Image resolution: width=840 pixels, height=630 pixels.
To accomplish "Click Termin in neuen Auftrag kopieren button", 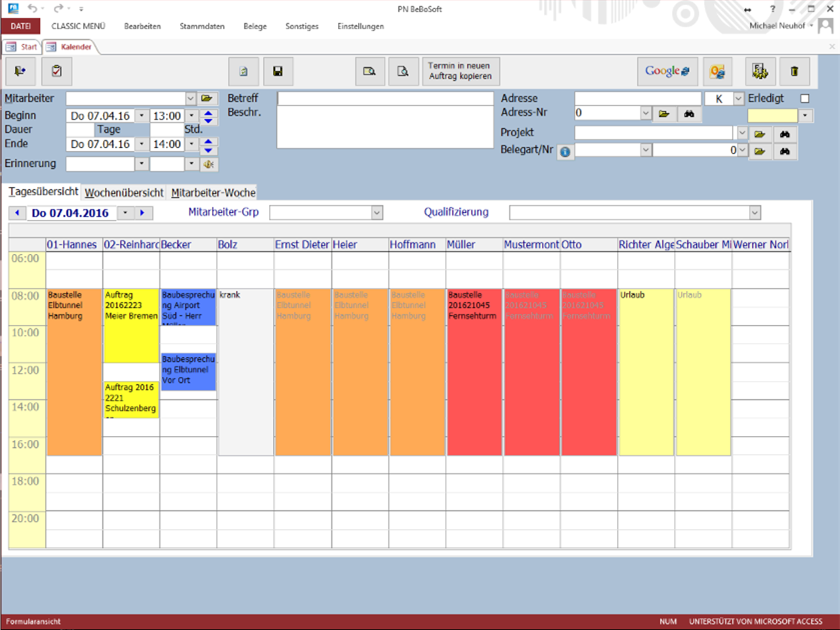I will (460, 71).
